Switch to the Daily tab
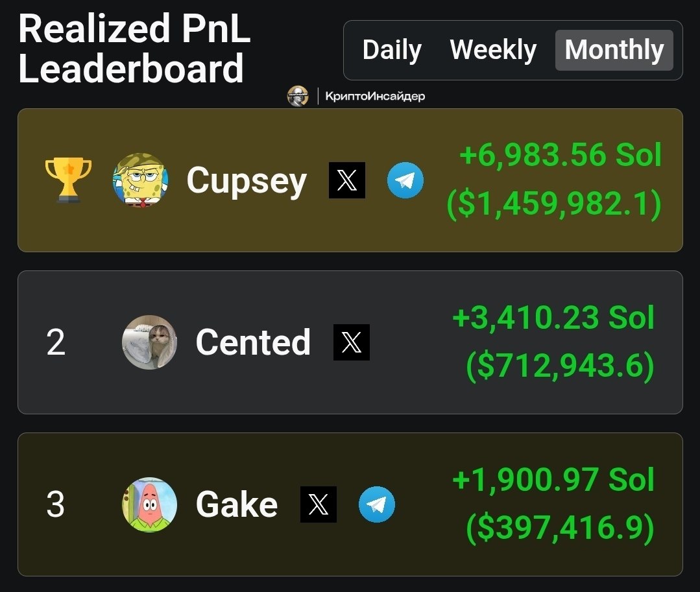 pos(392,50)
